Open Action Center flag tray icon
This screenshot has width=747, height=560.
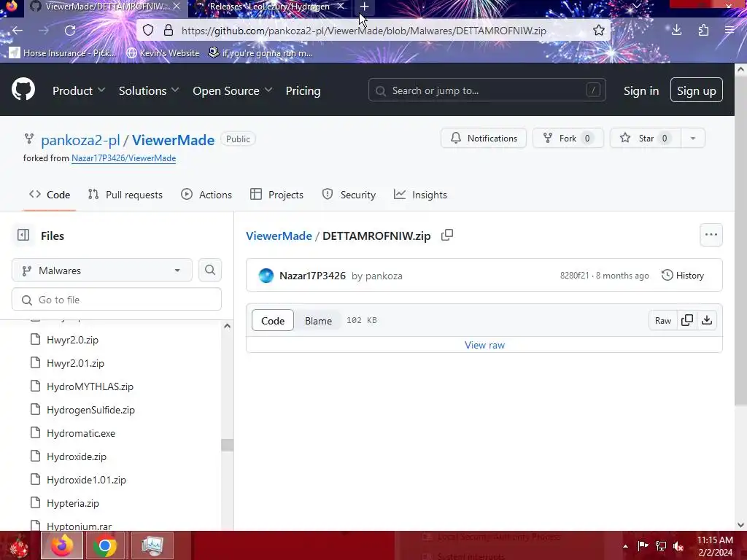(x=643, y=545)
